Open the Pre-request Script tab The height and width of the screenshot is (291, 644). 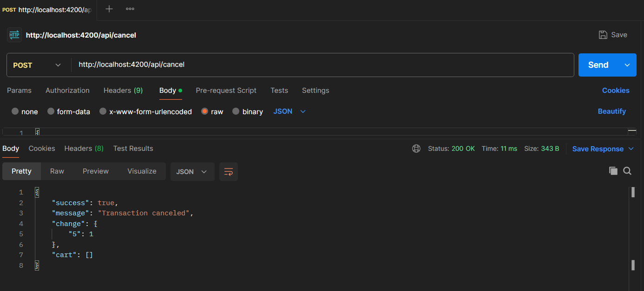tap(226, 91)
